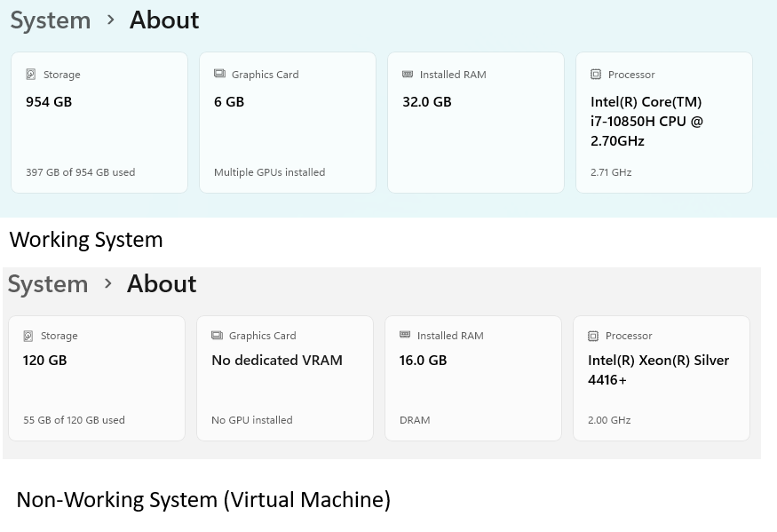Click the breadcrumb chevron in the top header
The width and height of the screenshot is (777, 532).
[111, 20]
